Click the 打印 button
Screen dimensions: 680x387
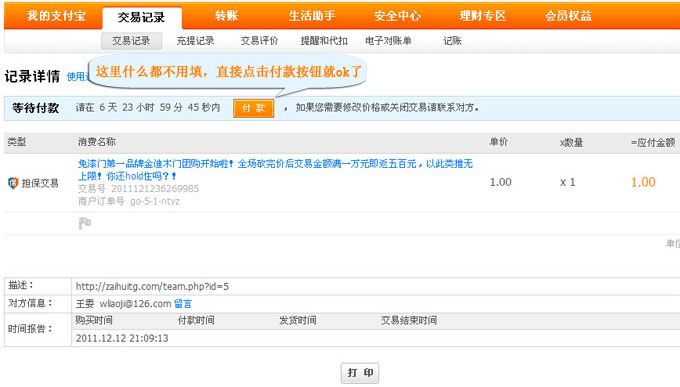tap(360, 373)
